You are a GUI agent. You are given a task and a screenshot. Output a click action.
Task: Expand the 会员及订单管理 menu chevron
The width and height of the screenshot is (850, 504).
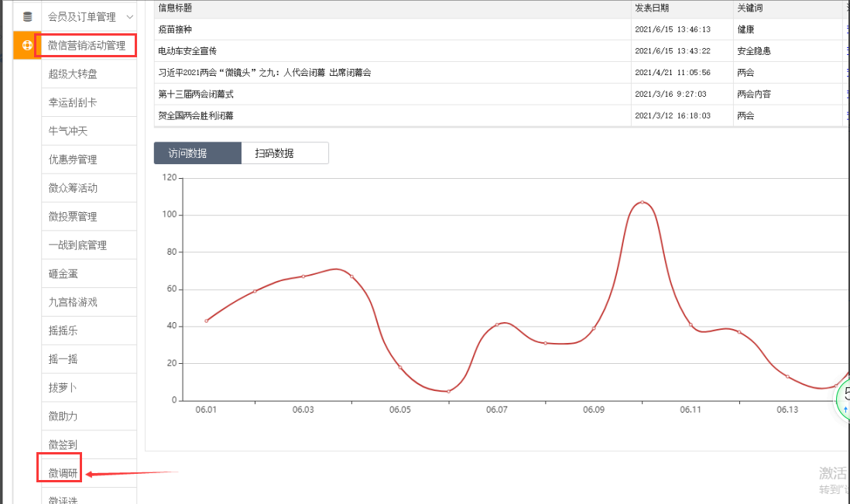coord(129,16)
